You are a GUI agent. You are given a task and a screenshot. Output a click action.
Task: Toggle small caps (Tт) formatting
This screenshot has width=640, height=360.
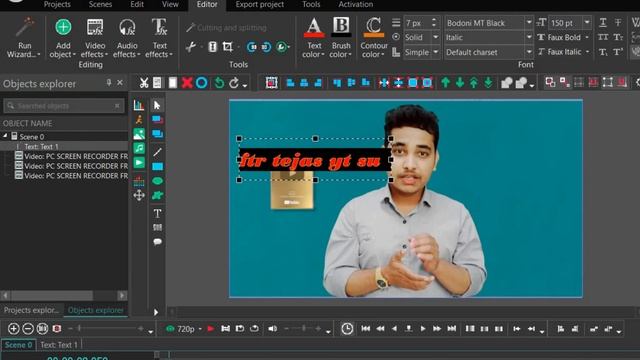coord(618,37)
